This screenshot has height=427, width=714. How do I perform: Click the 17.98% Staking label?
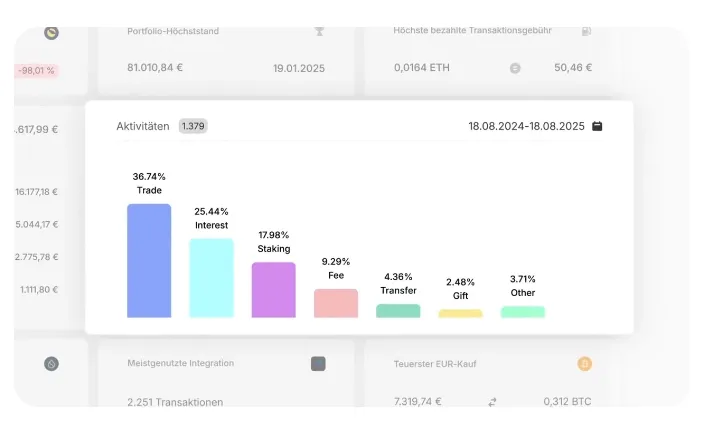[x=274, y=242]
